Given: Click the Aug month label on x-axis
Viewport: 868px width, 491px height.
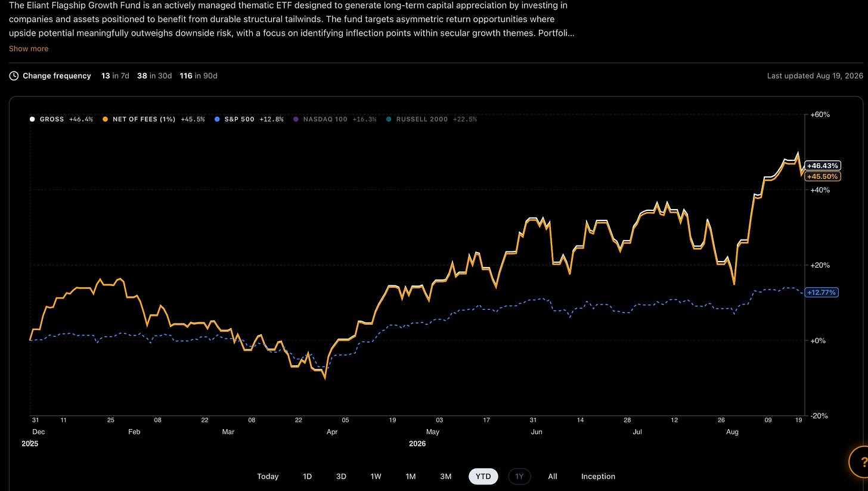Looking at the screenshot, I should (x=732, y=432).
